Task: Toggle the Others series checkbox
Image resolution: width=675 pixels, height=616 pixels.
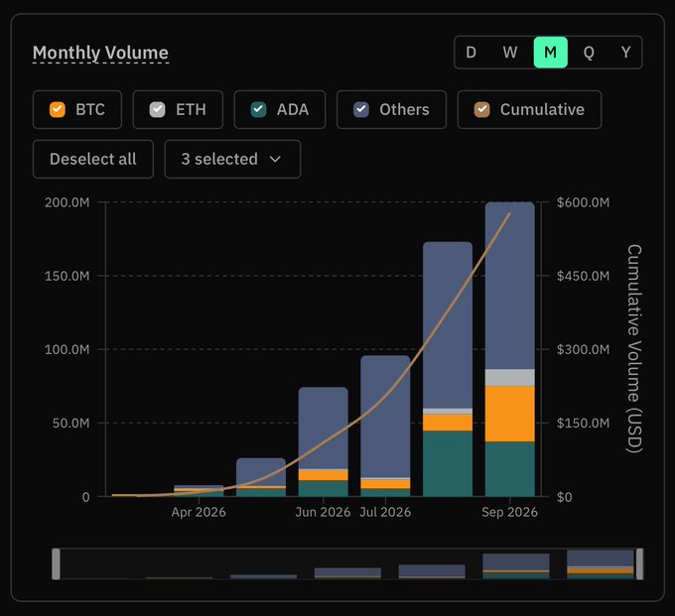Action: [x=360, y=110]
